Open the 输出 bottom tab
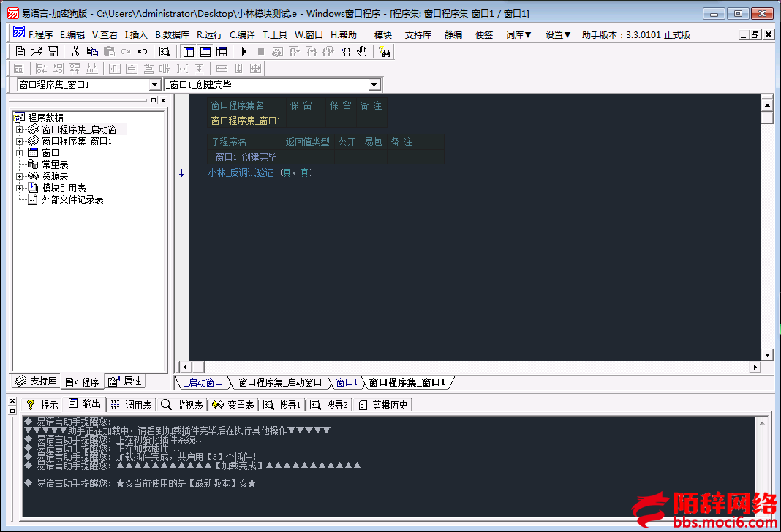The image size is (781, 532). pos(85,404)
